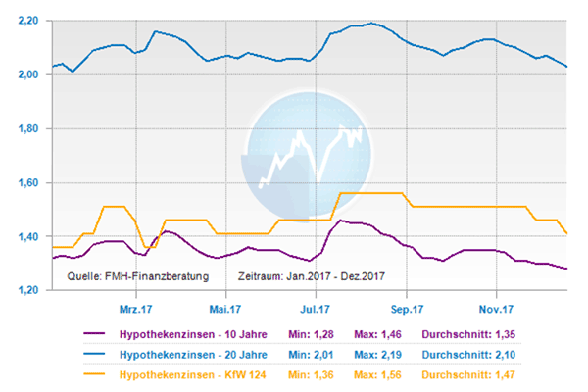Click 'Durchschnitt: 1,35' value

click(468, 334)
